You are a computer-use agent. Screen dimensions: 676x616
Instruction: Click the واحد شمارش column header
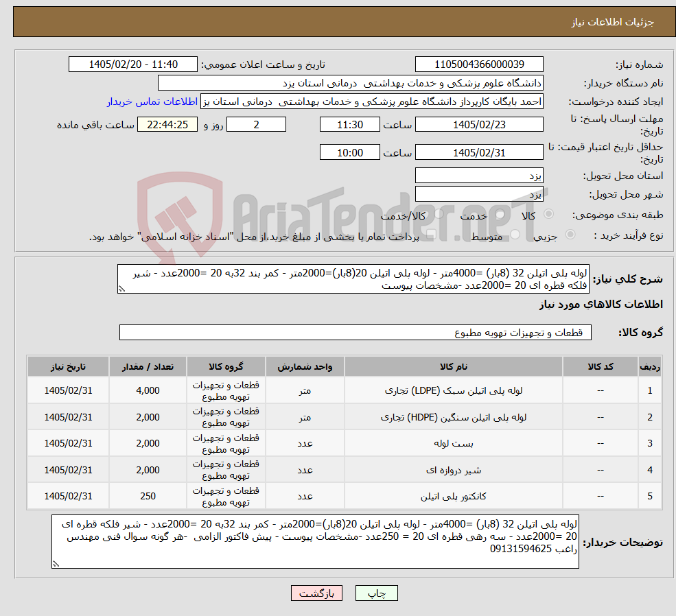point(305,366)
